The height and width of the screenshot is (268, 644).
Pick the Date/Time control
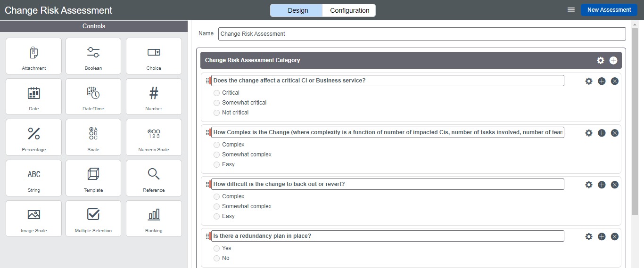tap(93, 97)
